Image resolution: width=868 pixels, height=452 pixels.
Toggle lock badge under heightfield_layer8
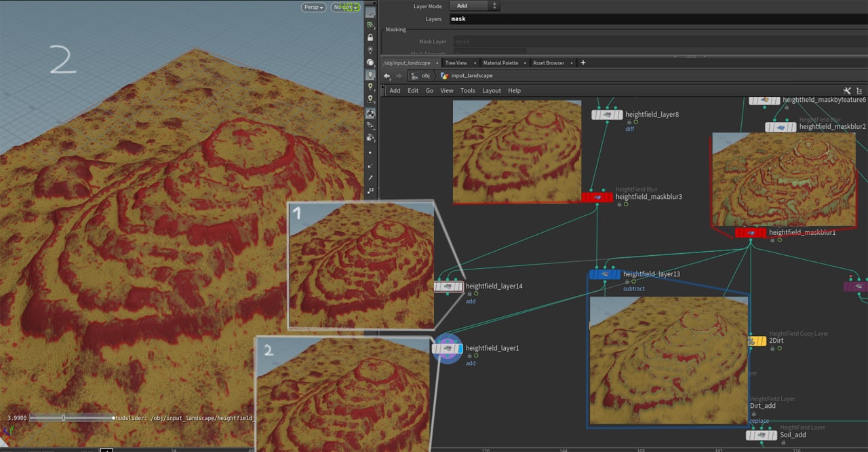pos(629,121)
